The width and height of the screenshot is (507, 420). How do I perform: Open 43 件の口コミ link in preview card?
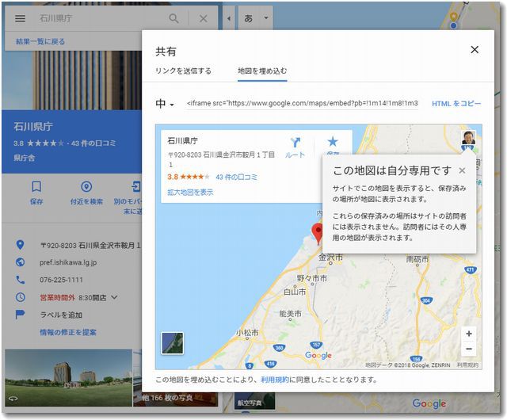pyautogui.click(x=236, y=177)
